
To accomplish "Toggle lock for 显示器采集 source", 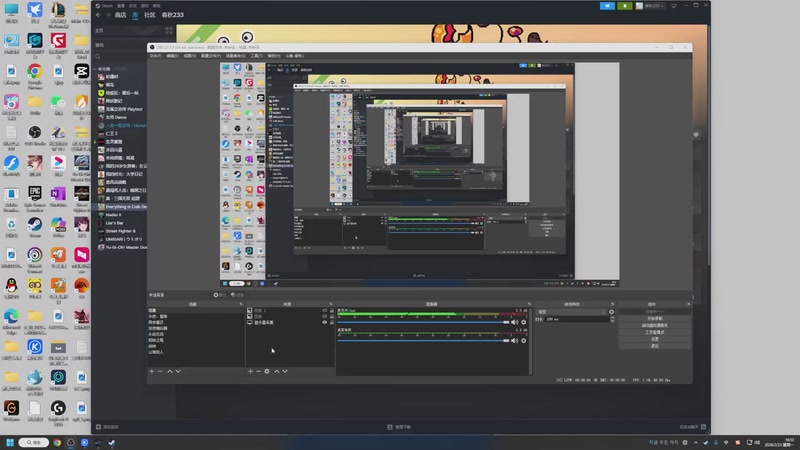I will 332,322.
